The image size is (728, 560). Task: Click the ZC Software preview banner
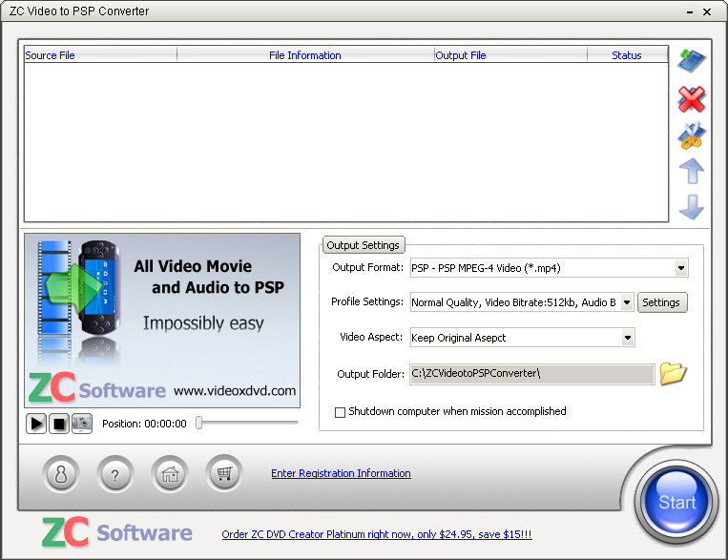pos(162,321)
